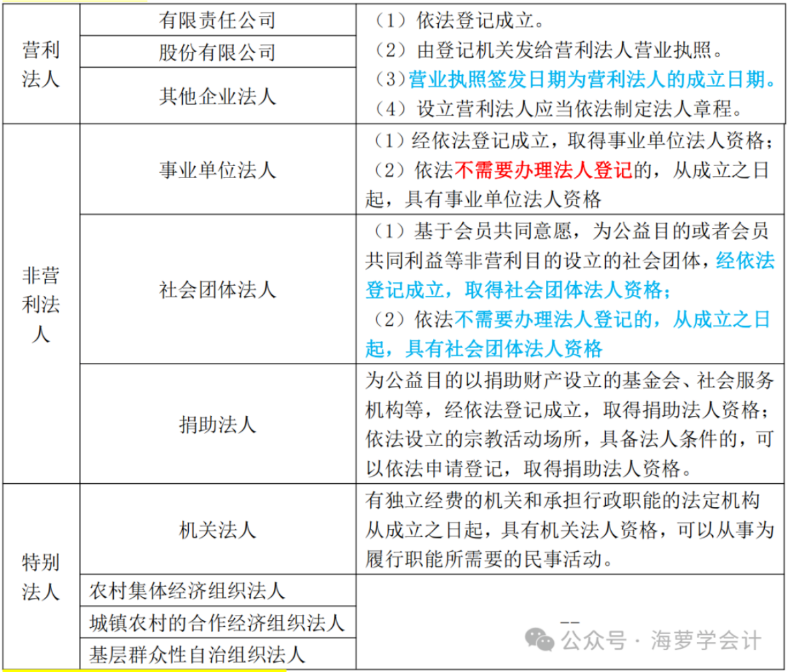Select the 营利法人 category cell
Screen dimensions: 788x672
[x=41, y=64]
